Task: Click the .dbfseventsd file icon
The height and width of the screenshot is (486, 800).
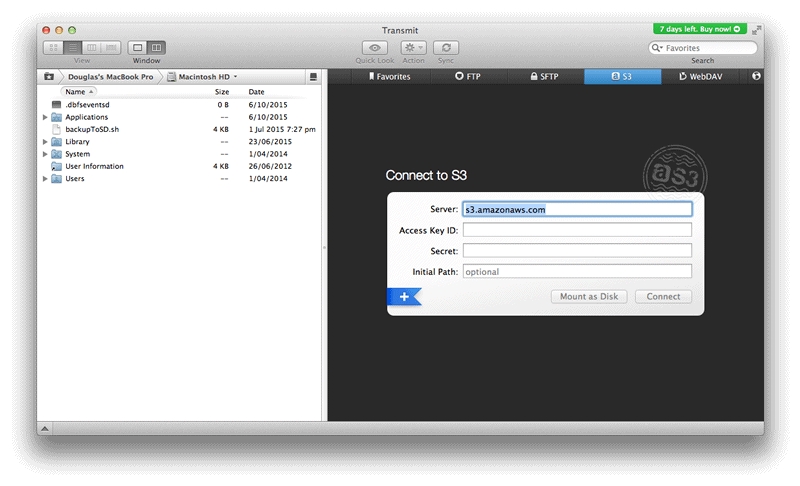Action: 57,105
